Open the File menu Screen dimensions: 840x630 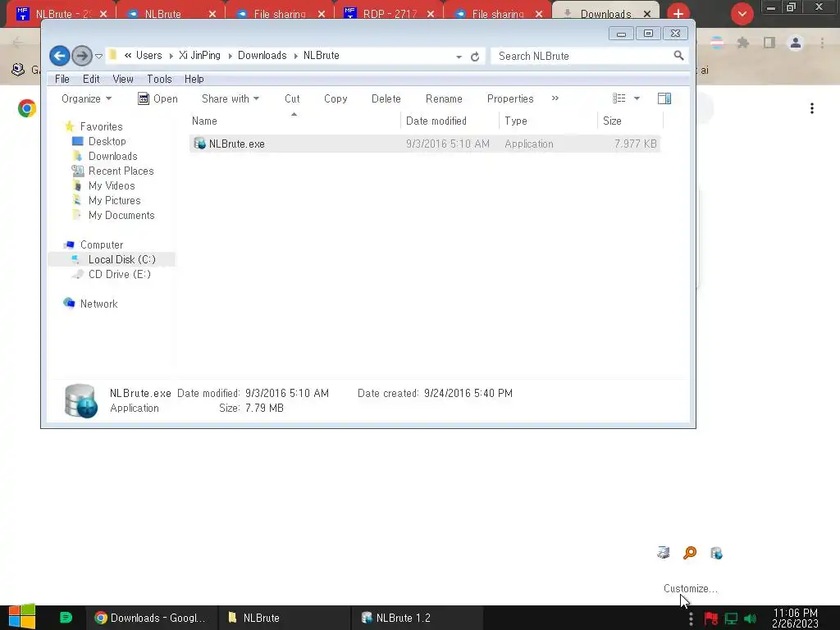coord(62,79)
